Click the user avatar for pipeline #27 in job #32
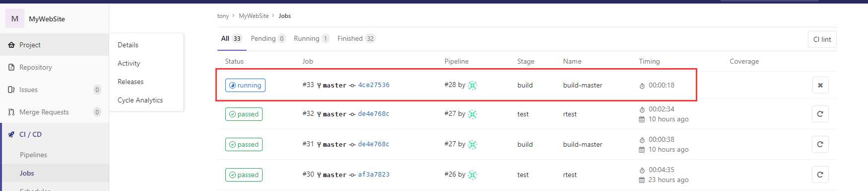This screenshot has height=191, width=868. coord(472,114)
